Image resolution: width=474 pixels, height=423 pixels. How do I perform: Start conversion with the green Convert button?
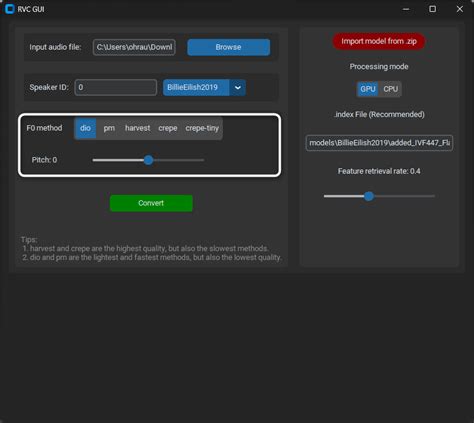[x=151, y=203]
